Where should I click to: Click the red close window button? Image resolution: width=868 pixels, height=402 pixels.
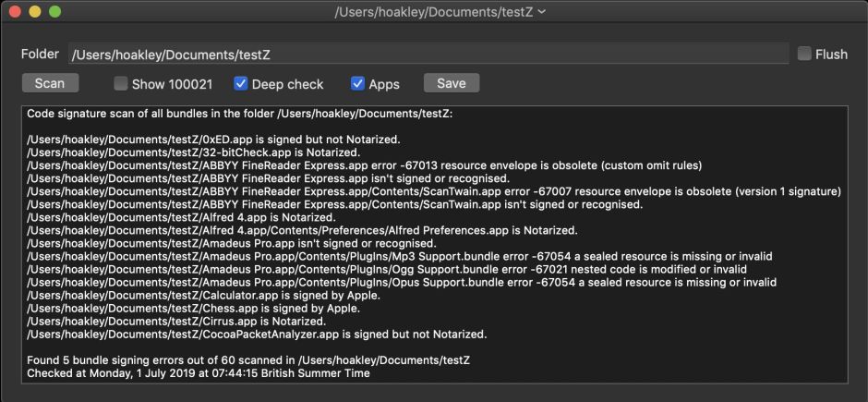tap(15, 12)
